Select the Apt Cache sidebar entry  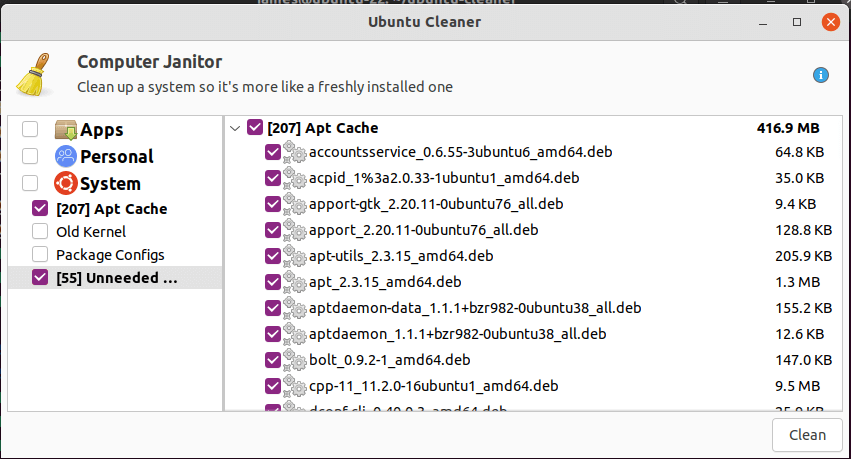click(x=112, y=209)
